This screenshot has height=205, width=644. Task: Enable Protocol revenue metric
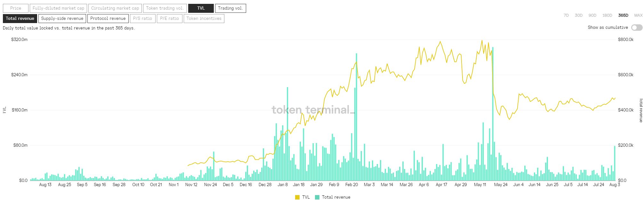(108, 19)
